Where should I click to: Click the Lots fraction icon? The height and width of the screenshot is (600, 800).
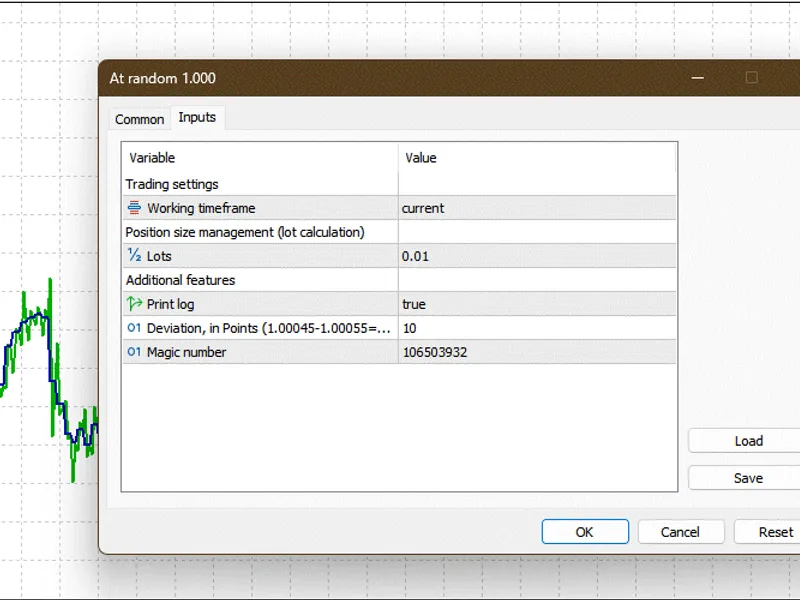pos(134,255)
